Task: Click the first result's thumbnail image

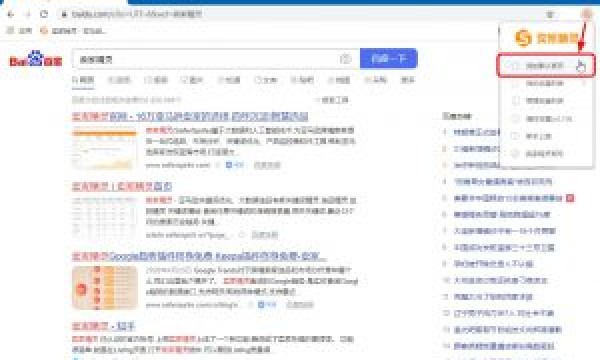Action: (104, 148)
